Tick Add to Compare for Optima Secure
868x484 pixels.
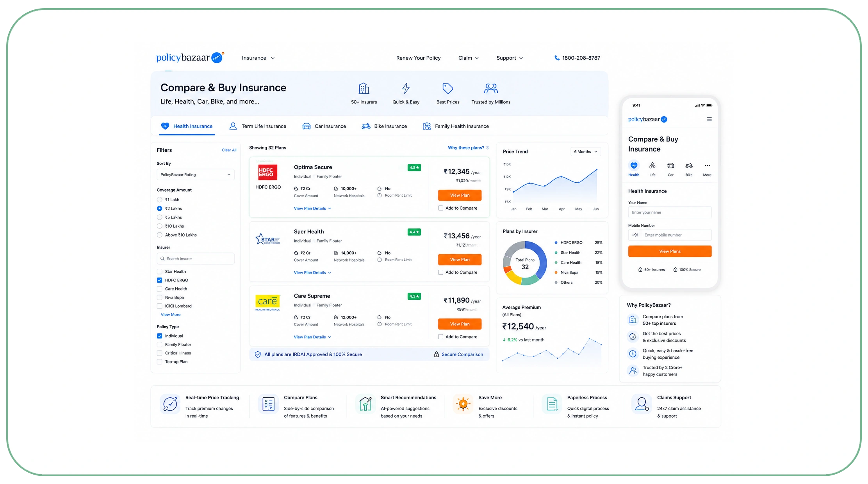click(440, 208)
